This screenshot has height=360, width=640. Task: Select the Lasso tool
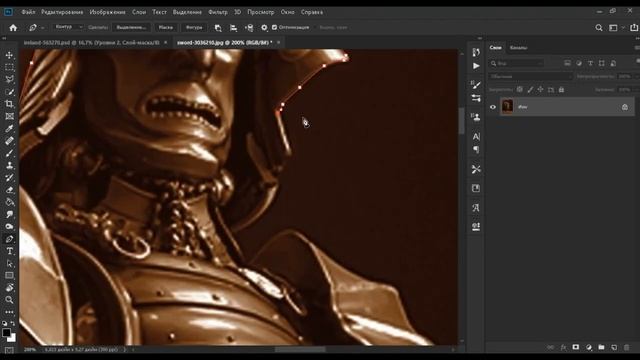[x=9, y=80]
